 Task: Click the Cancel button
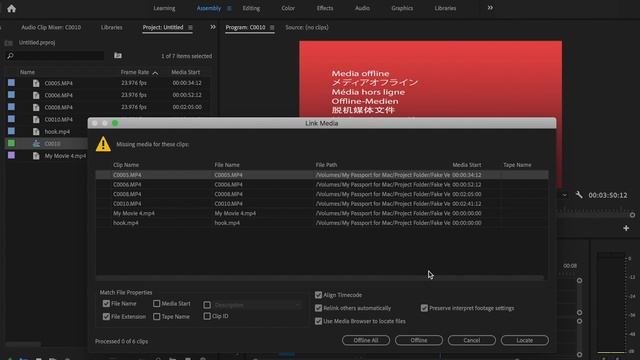[x=471, y=340]
